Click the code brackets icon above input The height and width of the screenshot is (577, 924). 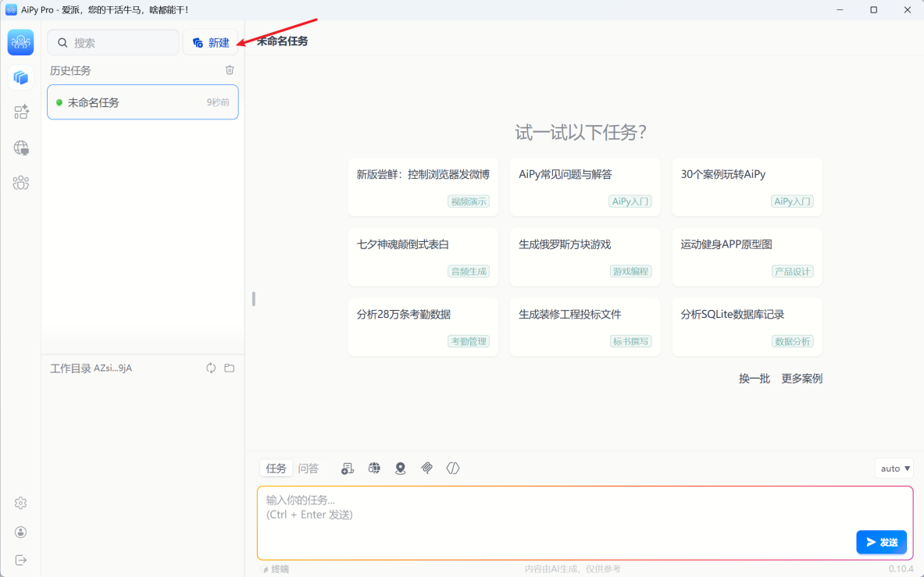[453, 468]
